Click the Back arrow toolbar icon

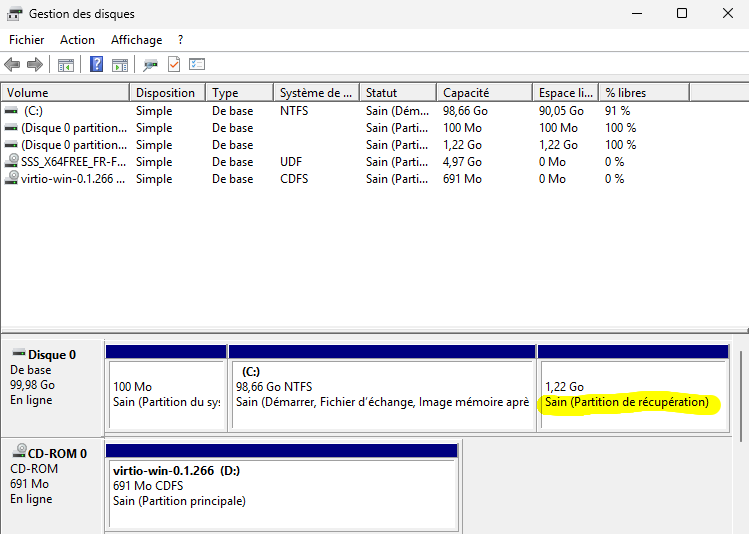12,65
